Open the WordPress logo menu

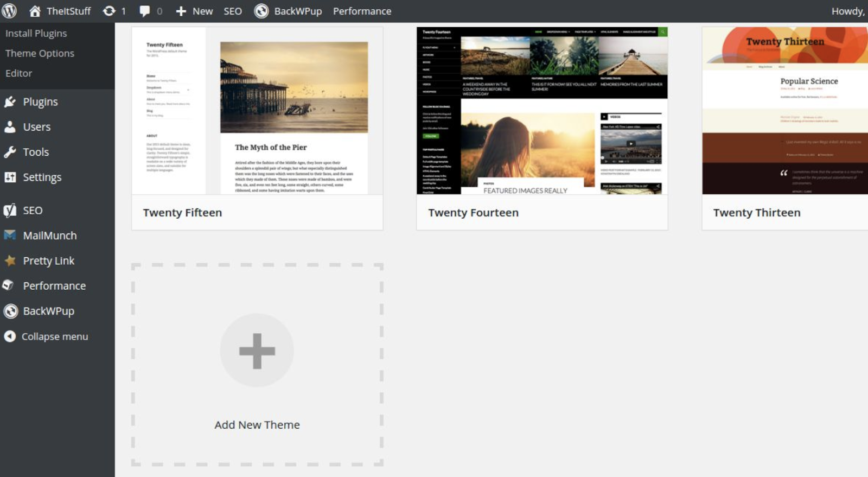click(9, 11)
